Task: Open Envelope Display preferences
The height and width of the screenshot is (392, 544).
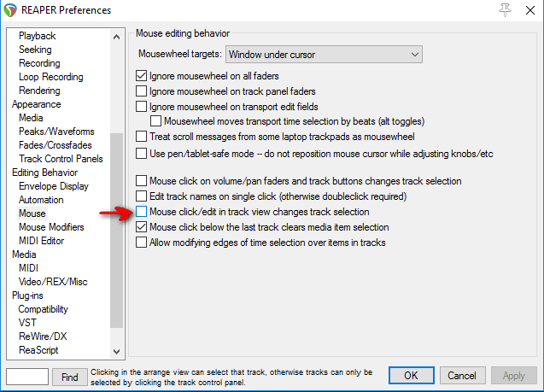Action: pos(54,186)
